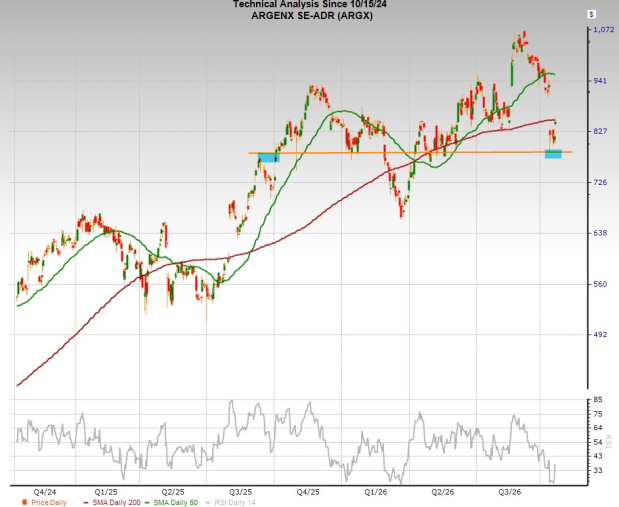Click the Q1/26 axis label

[375, 492]
